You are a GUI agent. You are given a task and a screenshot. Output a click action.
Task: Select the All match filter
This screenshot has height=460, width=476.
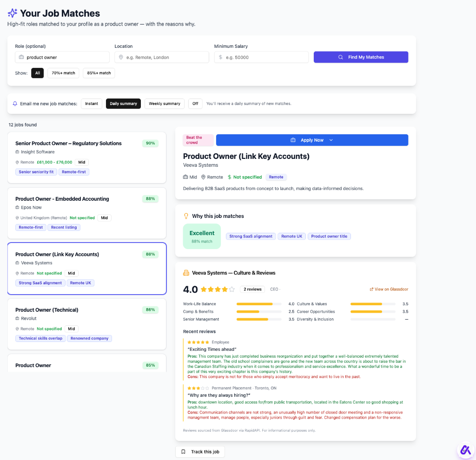(37, 73)
